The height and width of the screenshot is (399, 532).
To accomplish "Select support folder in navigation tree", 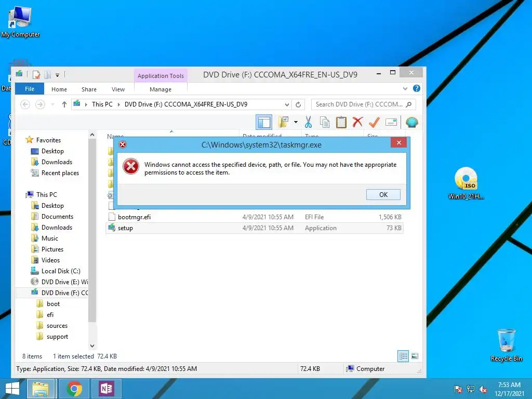I will click(x=57, y=337).
